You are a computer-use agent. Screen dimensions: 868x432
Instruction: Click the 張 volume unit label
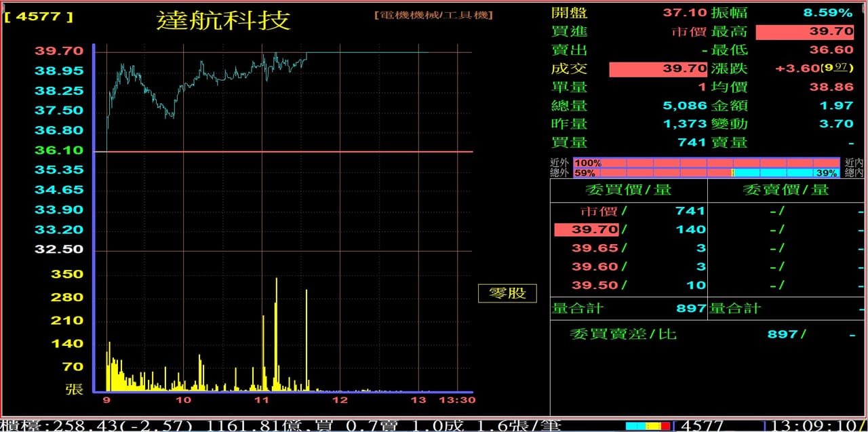(x=74, y=389)
